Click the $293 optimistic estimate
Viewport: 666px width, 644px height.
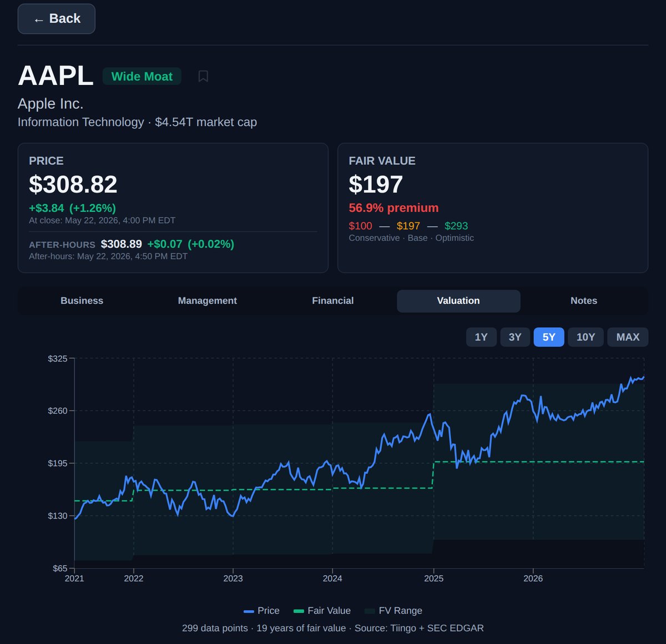point(456,226)
